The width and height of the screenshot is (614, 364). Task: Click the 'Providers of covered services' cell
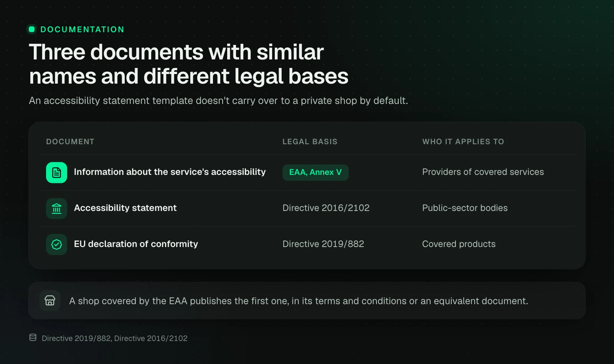483,172
